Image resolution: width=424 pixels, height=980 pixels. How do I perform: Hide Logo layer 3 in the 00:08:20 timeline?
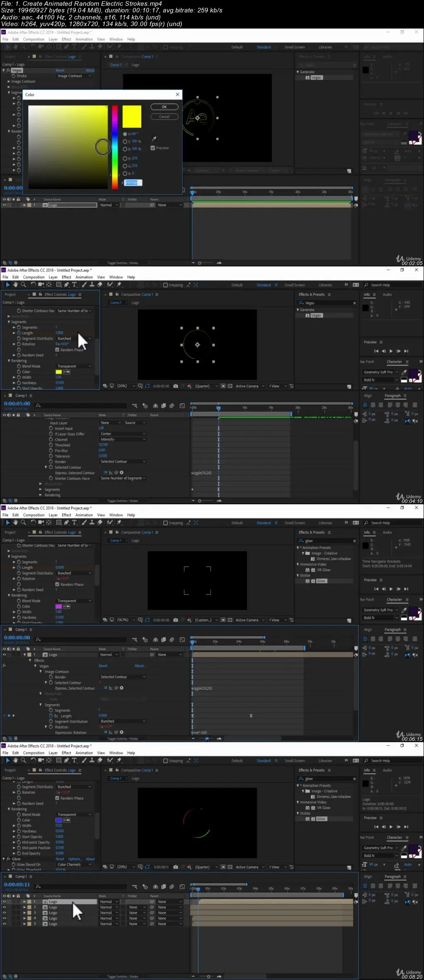pyautogui.click(x=4, y=913)
